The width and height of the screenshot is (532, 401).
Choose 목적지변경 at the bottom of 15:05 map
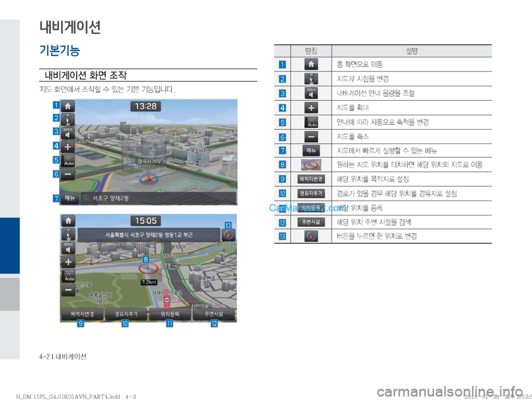[82, 314]
